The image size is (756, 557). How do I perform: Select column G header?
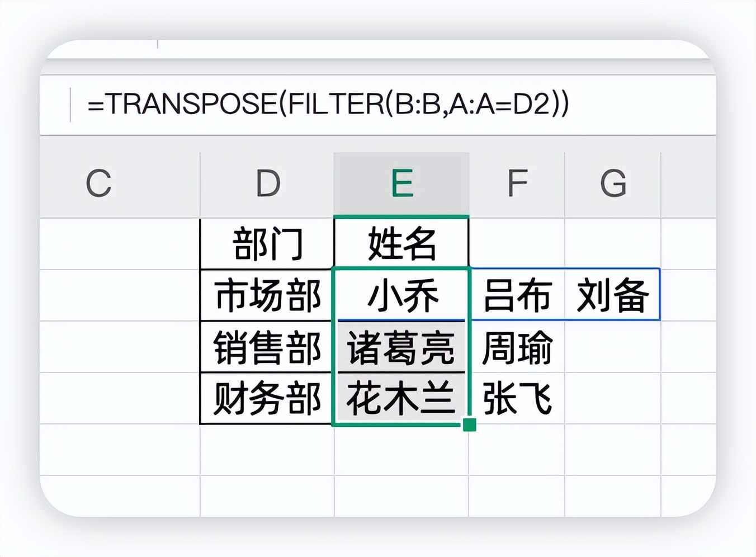pyautogui.click(x=613, y=183)
